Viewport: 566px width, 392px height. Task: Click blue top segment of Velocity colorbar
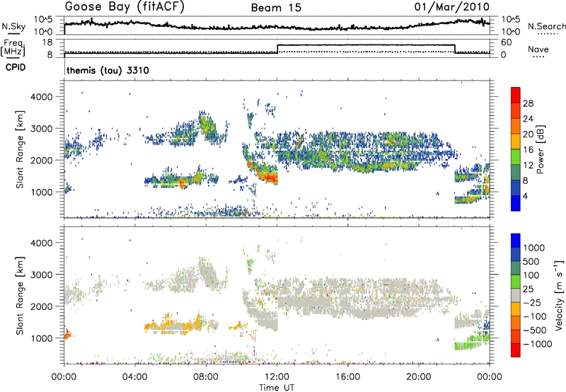coord(516,241)
